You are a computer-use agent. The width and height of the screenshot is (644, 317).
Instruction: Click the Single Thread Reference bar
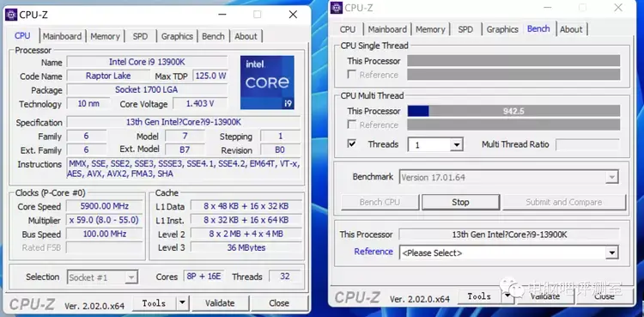pyautogui.click(x=513, y=75)
